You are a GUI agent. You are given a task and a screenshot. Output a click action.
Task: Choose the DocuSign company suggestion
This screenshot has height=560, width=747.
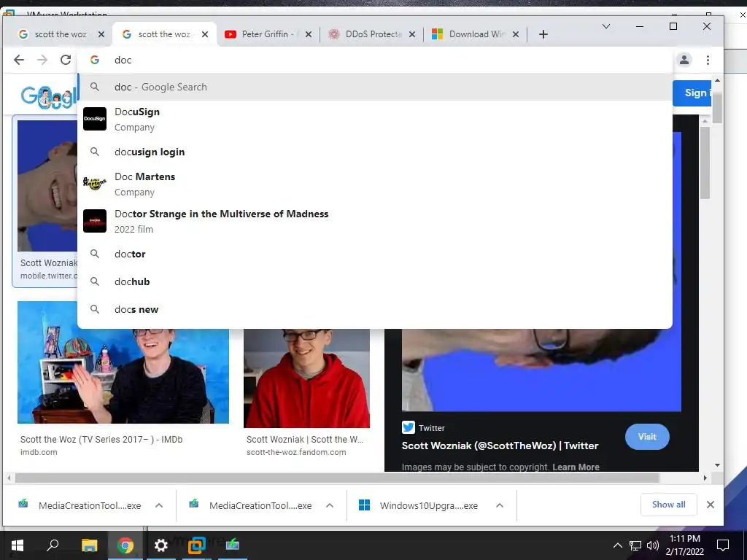[375, 119]
